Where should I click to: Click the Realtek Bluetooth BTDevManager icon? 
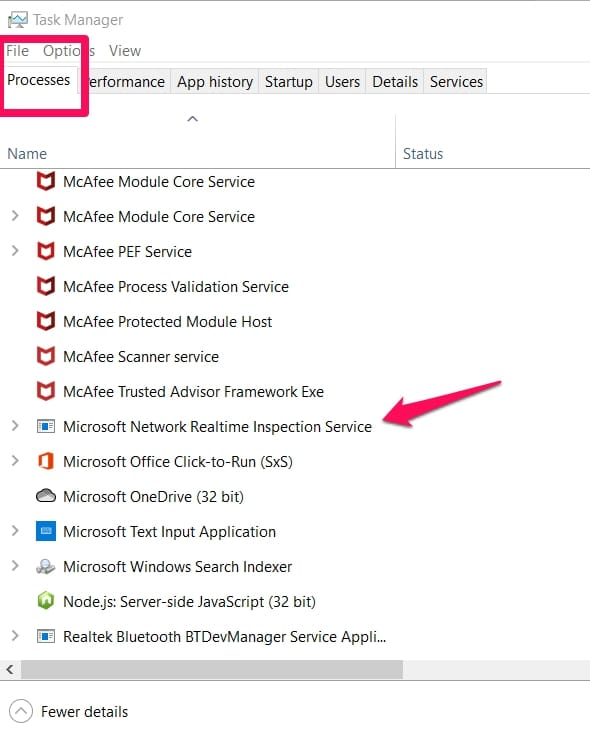point(46,636)
